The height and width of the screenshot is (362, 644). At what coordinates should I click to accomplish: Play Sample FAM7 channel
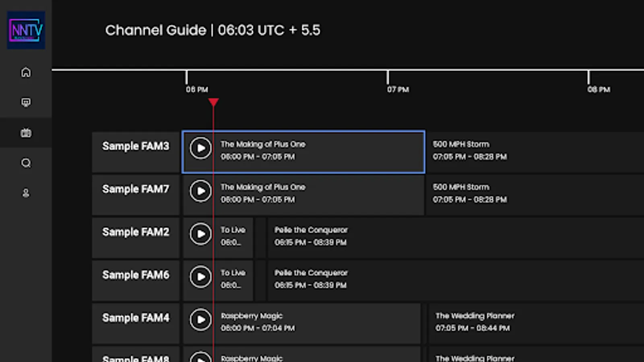(200, 191)
